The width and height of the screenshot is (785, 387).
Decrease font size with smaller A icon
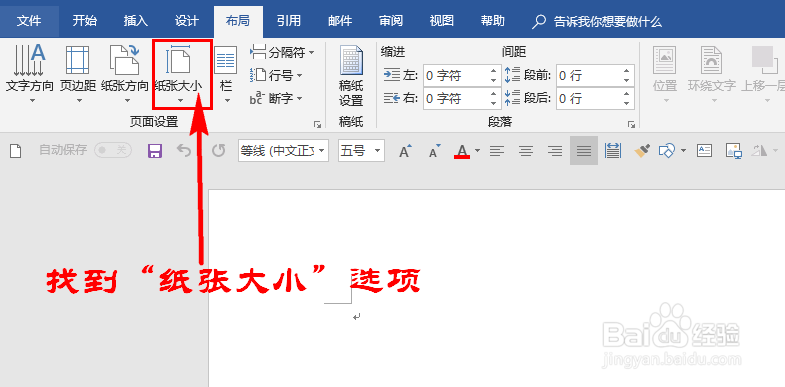pos(435,150)
